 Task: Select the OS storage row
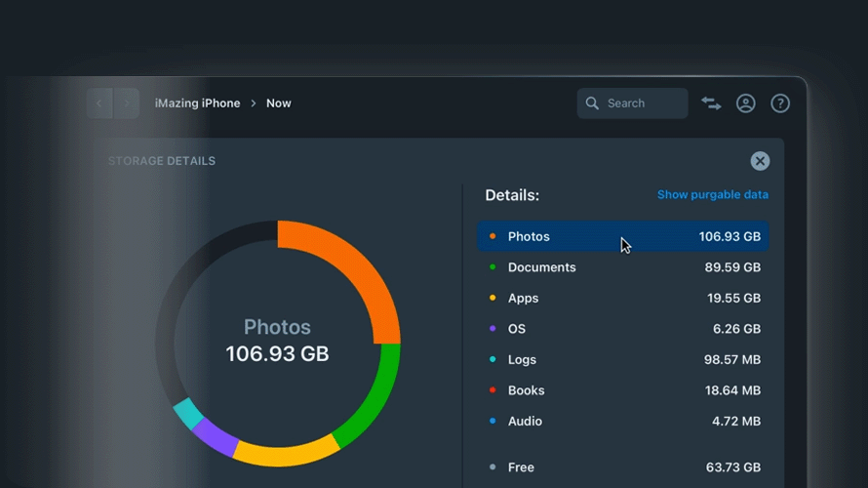(622, 329)
